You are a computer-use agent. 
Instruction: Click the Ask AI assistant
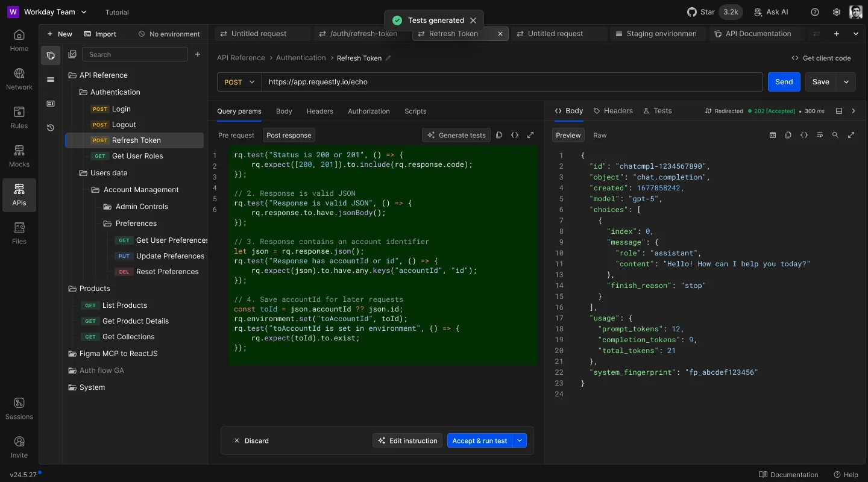[x=771, y=11]
